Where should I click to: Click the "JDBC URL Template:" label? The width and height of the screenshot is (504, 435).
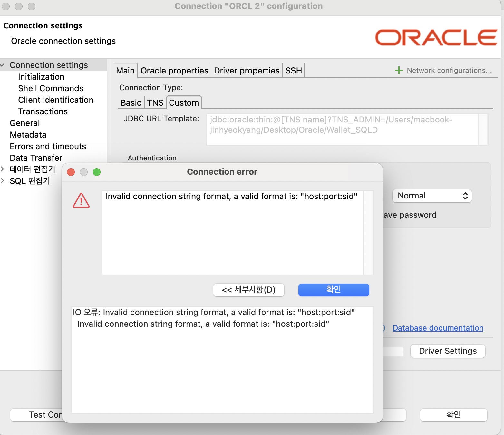pos(161,119)
